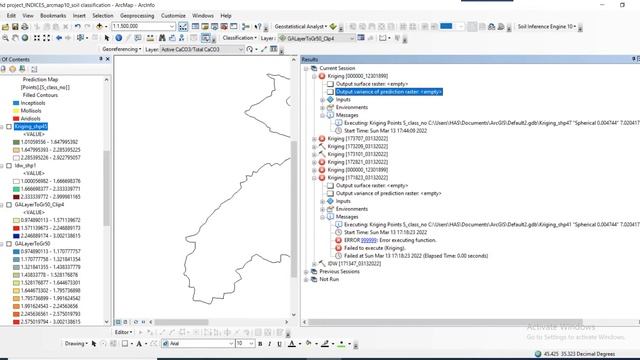Open the Geoprocessing menu
Screen dimensions: 640x360
(137, 16)
